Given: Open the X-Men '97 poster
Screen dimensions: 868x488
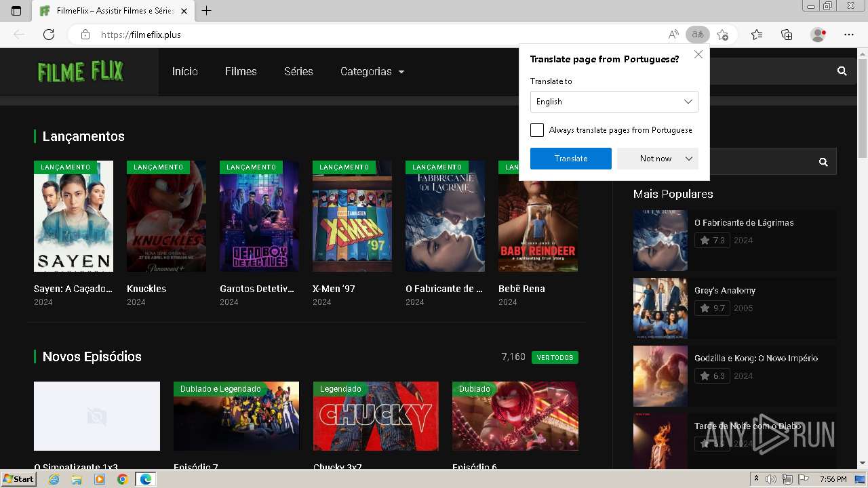Looking at the screenshot, I should (x=352, y=216).
